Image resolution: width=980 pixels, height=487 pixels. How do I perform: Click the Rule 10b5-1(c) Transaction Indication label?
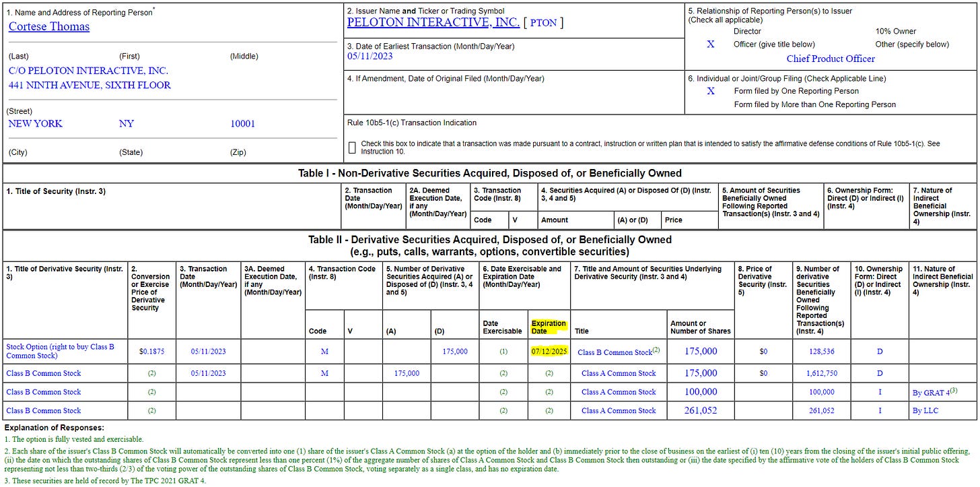(412, 123)
